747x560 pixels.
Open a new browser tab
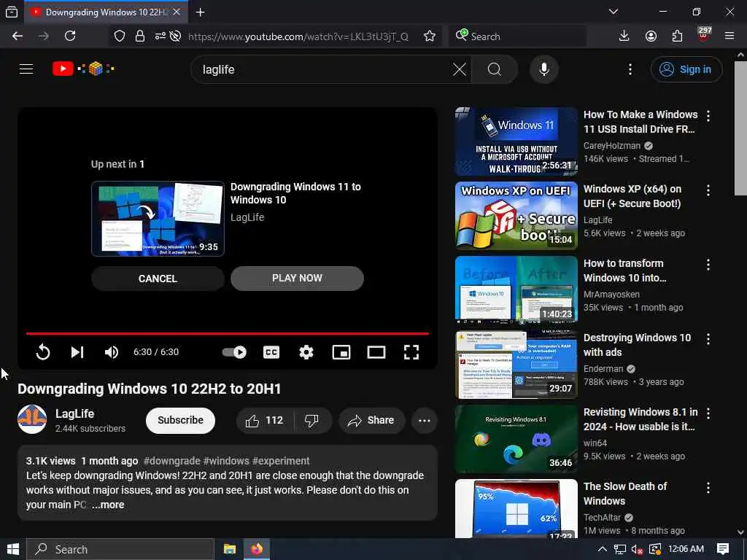pyautogui.click(x=200, y=12)
